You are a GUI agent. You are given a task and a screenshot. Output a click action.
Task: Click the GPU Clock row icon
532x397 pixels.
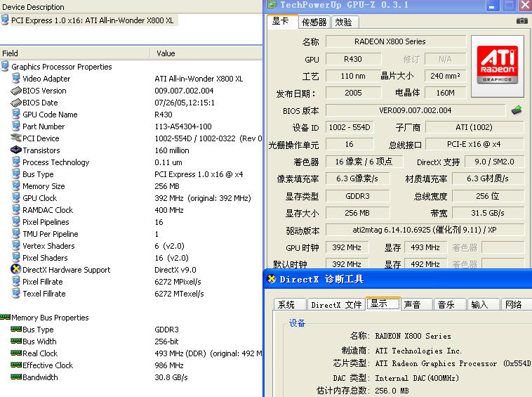point(15,197)
